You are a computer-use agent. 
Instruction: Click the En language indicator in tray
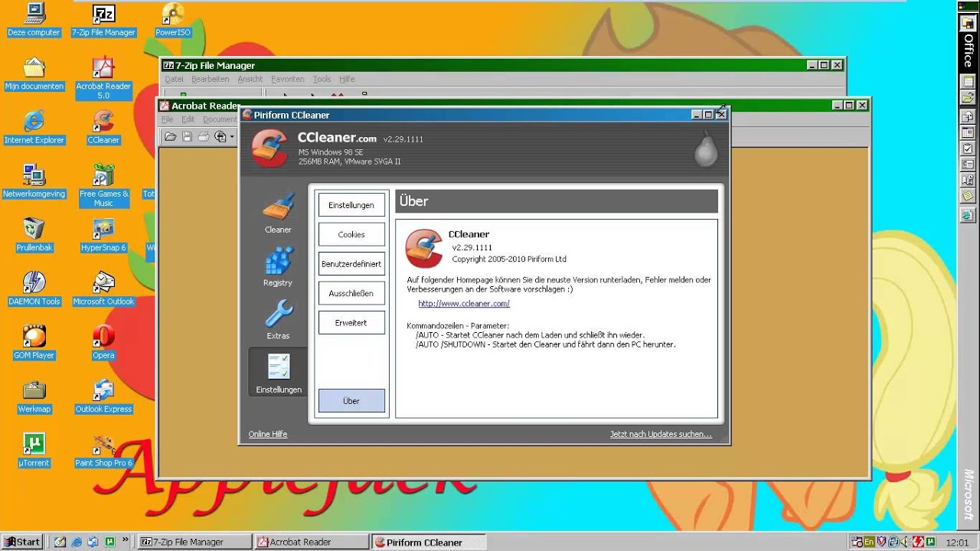click(x=869, y=542)
